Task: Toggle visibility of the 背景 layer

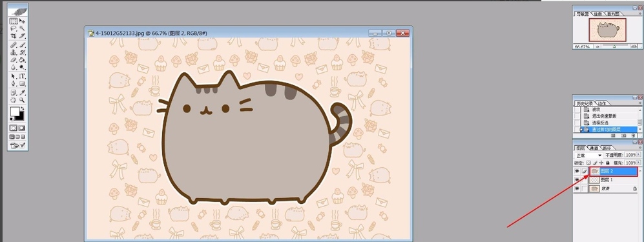Action: tap(577, 188)
